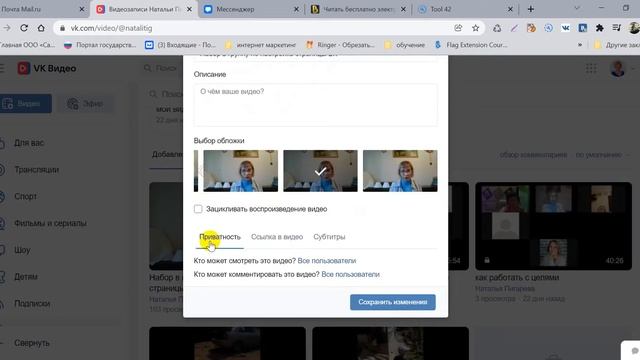Show more bookmarks with the double chevron
The height and width of the screenshot is (360, 640).
click(580, 45)
